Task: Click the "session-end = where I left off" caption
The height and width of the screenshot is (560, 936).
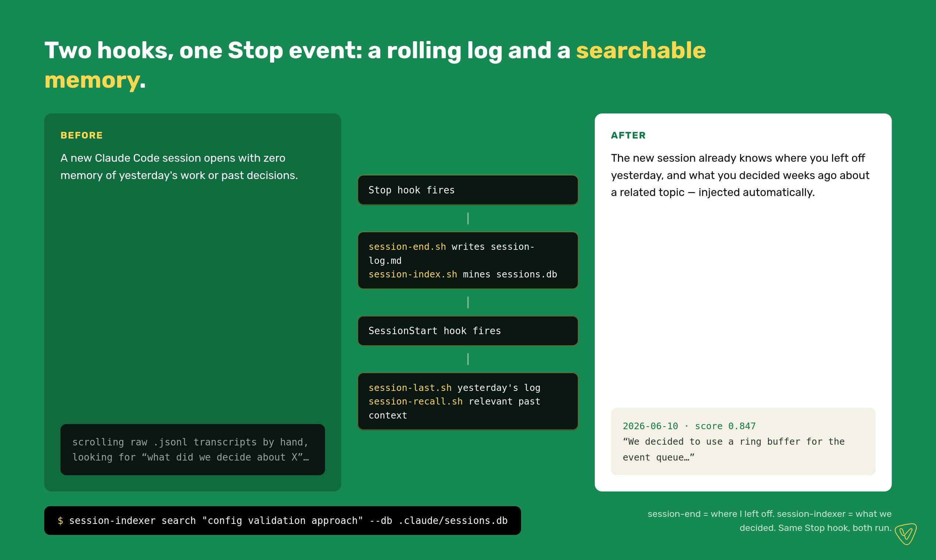Action: [x=769, y=521]
